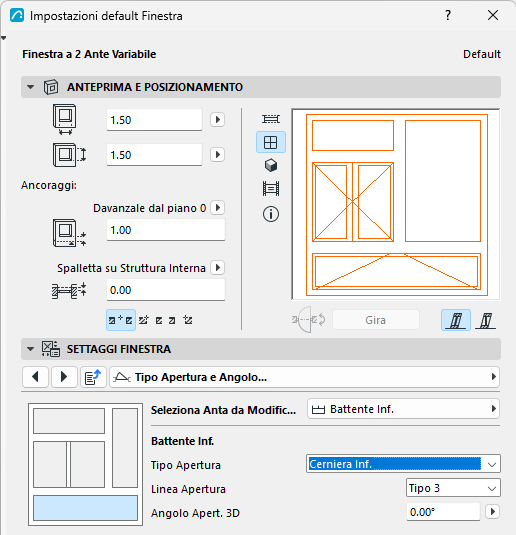Select the highlighted bottom sash in the diagram

pos(85,508)
